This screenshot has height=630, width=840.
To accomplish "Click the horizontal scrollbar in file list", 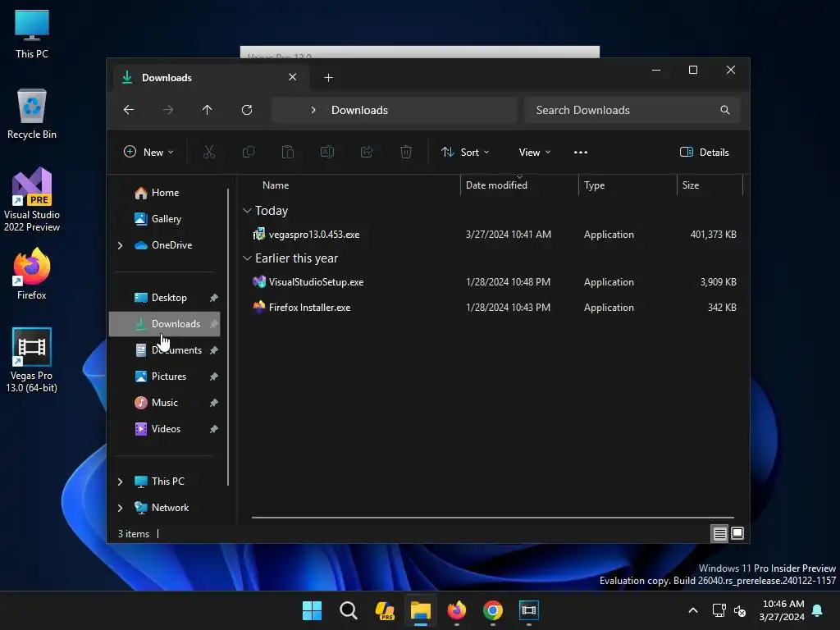I will point(493,518).
